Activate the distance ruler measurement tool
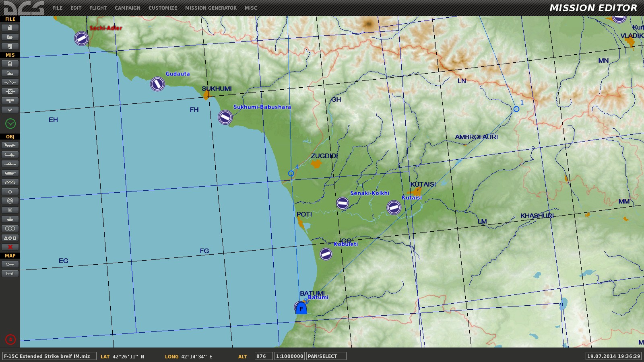 (x=10, y=274)
